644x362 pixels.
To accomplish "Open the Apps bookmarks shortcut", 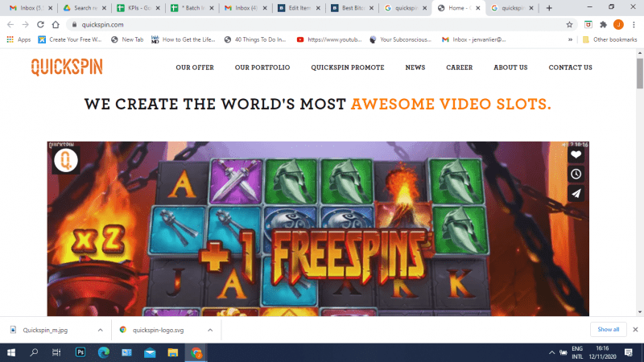I will pyautogui.click(x=19, y=39).
